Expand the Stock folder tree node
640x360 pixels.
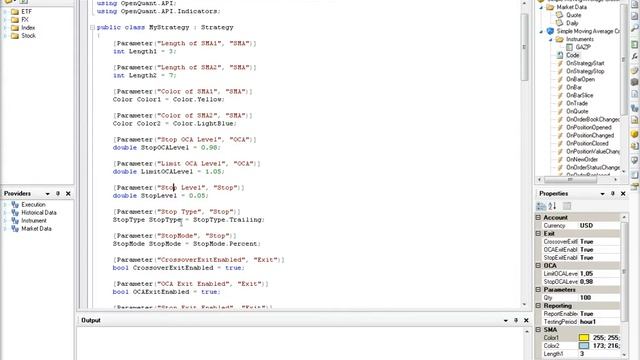pyautogui.click(x=5, y=36)
